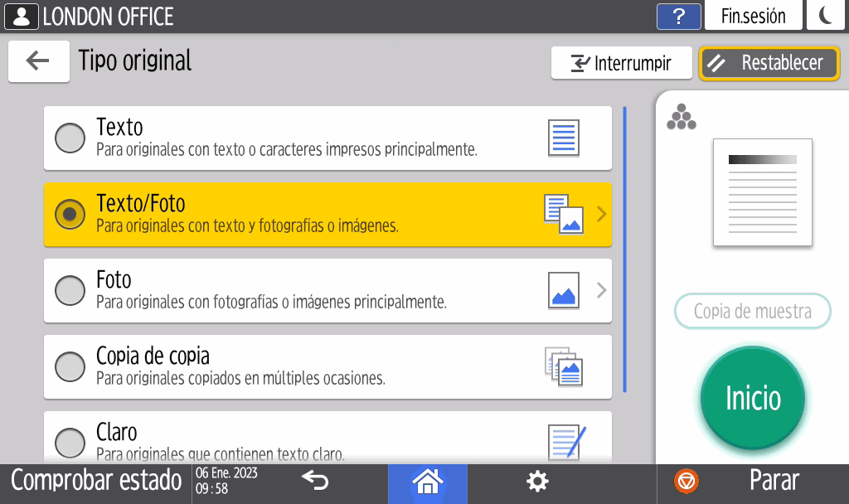Screen dimensions: 849x504
Task: Open settings gear in bottom bar
Action: 538,482
